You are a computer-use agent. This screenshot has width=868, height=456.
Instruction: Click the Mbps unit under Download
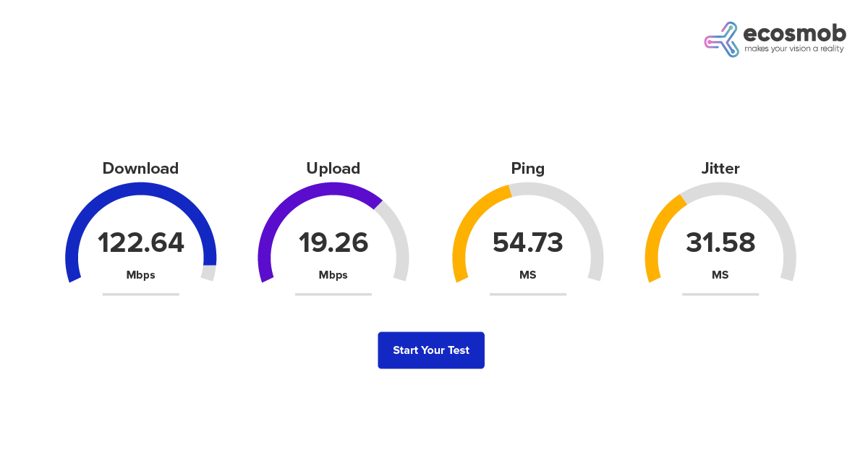(141, 275)
